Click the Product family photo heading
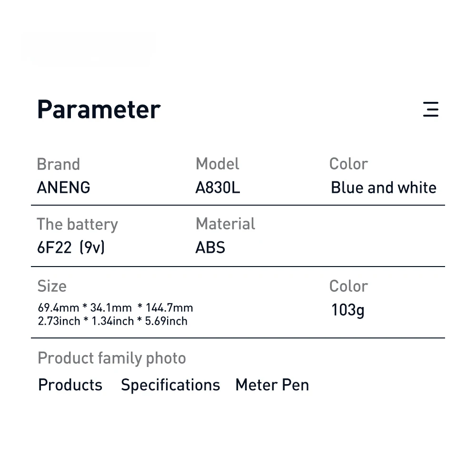This screenshot has height=476, width=476. point(111,358)
